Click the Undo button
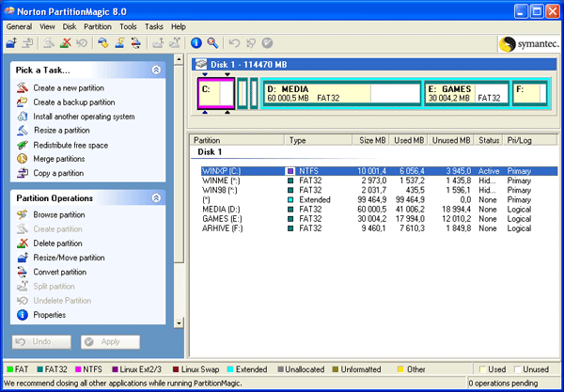 (x=41, y=341)
